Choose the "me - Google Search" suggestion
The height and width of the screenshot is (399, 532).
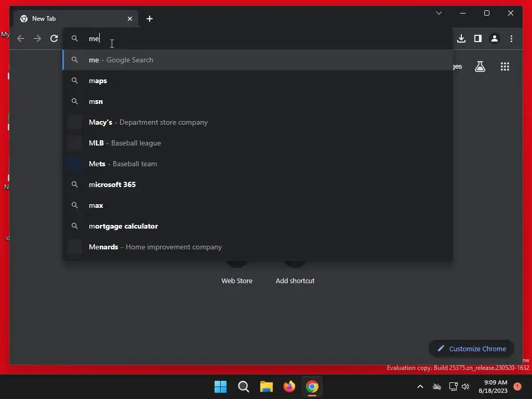[x=258, y=60]
